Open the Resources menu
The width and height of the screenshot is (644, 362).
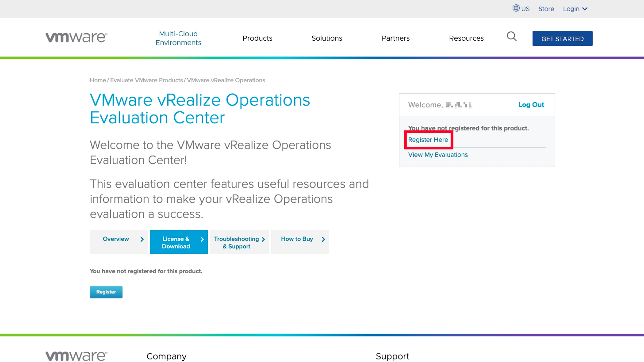pos(466,38)
